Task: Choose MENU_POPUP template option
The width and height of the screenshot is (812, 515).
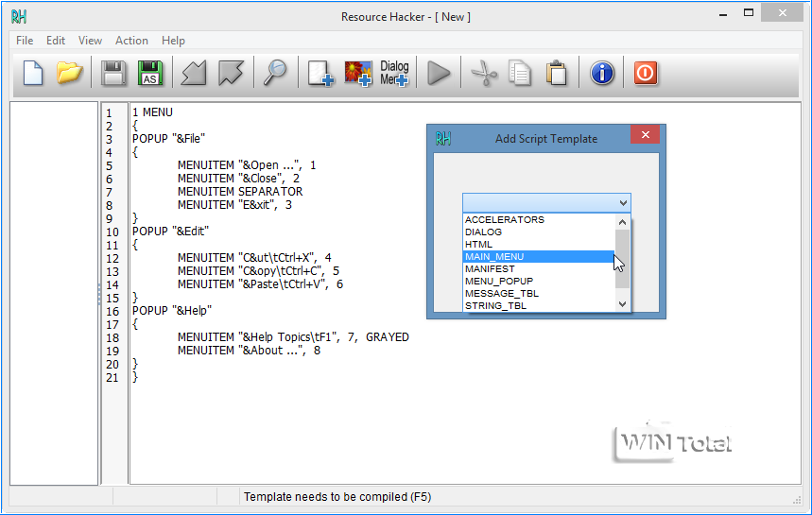Action: coord(539,281)
